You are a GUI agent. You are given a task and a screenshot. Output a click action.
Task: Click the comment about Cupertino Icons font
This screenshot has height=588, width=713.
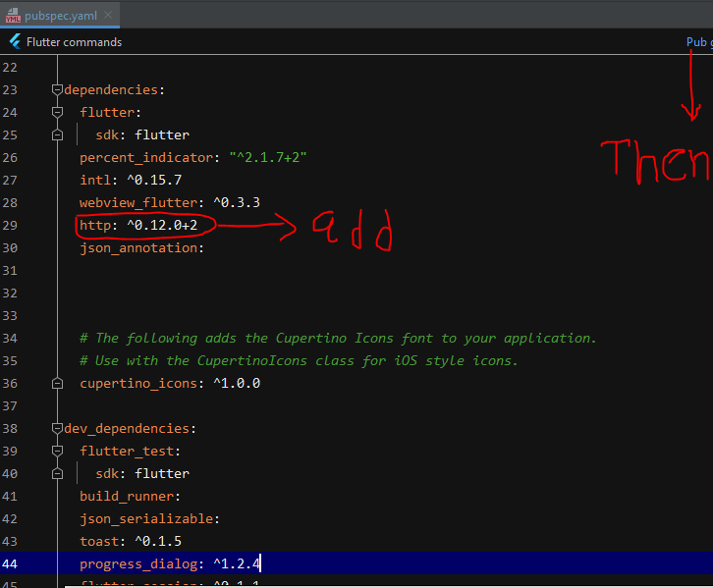338,338
